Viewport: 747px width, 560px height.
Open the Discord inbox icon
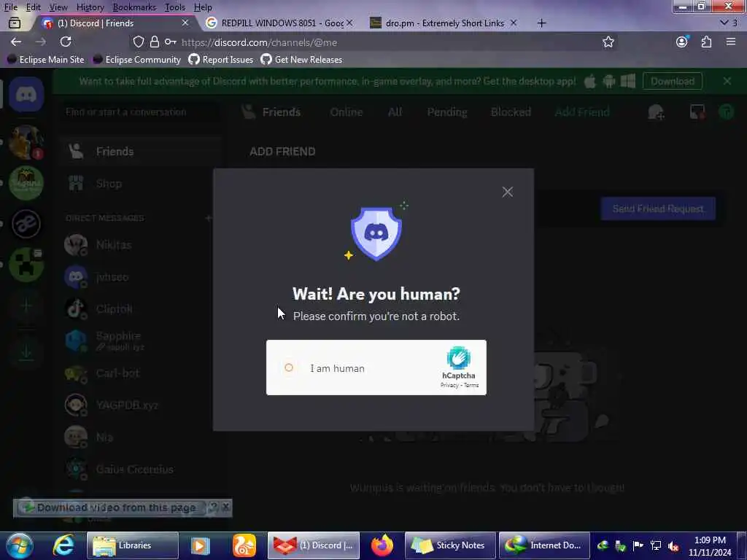point(697,112)
